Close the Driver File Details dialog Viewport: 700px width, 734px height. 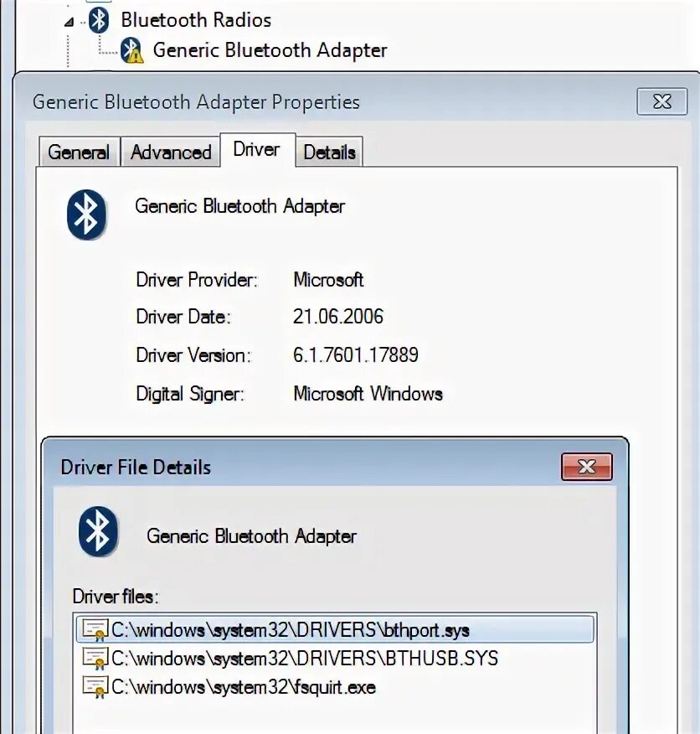tap(587, 467)
